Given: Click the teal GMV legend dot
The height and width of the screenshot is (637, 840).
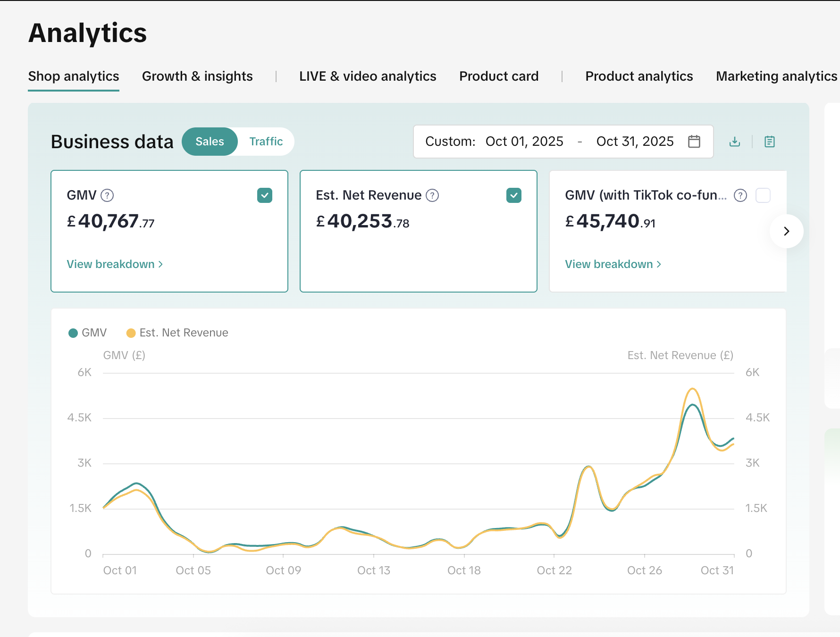Looking at the screenshot, I should point(73,333).
